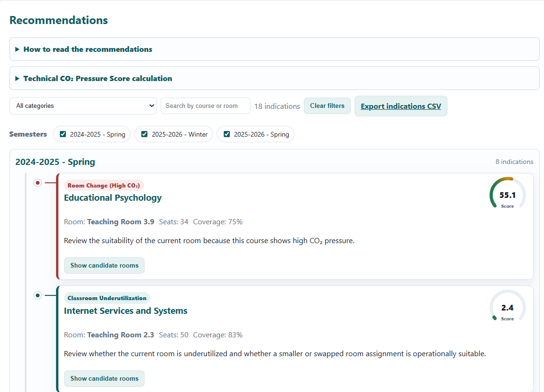Click the red timeline marker for Educational Psychology
The width and height of the screenshot is (544, 392).
point(38,183)
